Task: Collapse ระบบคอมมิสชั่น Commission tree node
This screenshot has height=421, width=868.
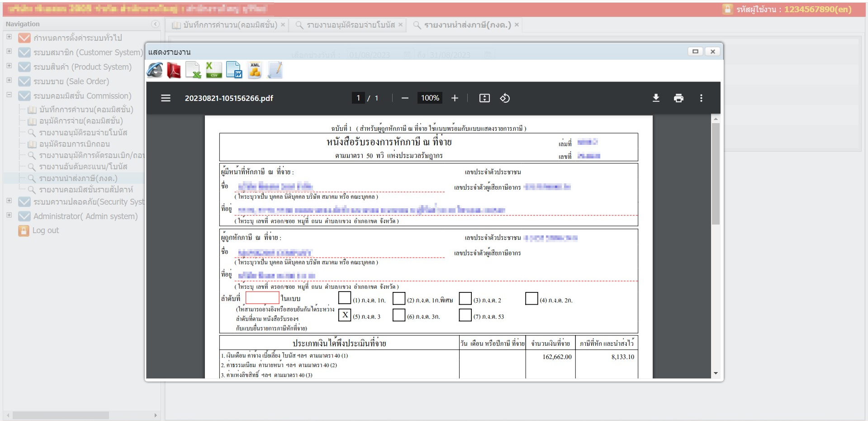Action: click(9, 95)
